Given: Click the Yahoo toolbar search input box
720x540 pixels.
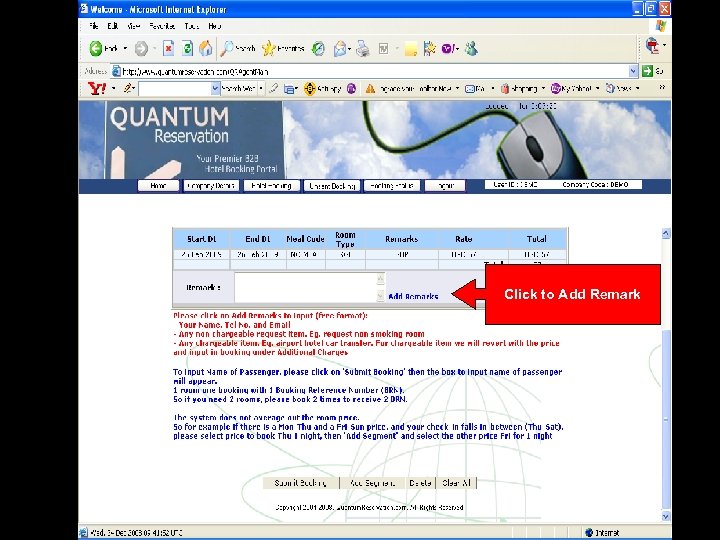Looking at the screenshot, I should (175, 89).
